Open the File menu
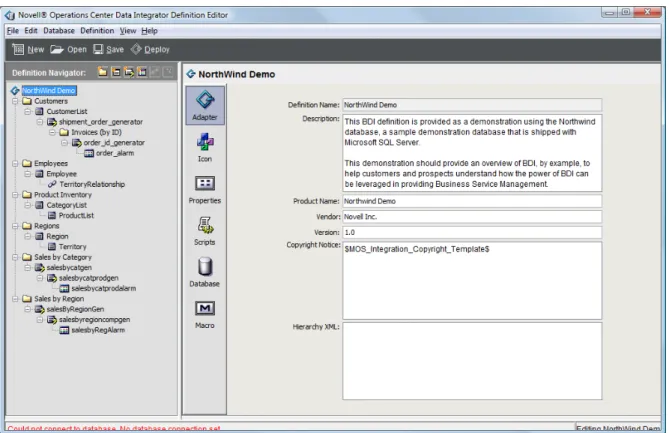This screenshot has width=669, height=433. click(x=13, y=31)
